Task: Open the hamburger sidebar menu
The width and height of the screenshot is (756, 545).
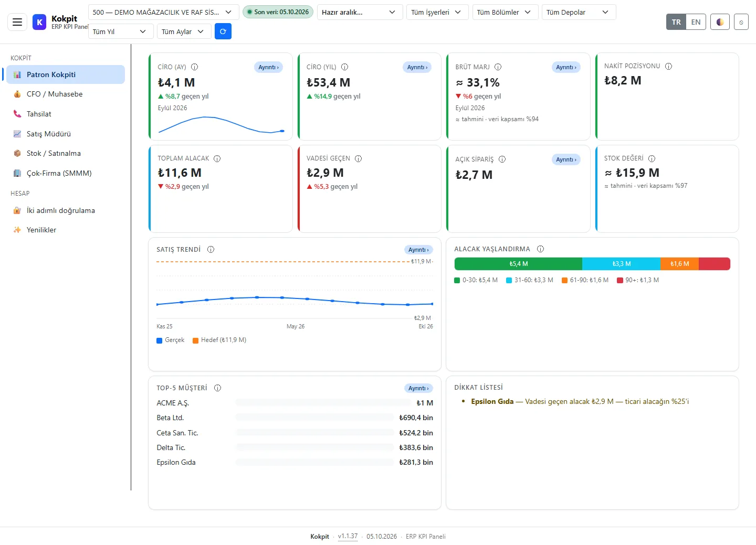Action: pos(17,22)
